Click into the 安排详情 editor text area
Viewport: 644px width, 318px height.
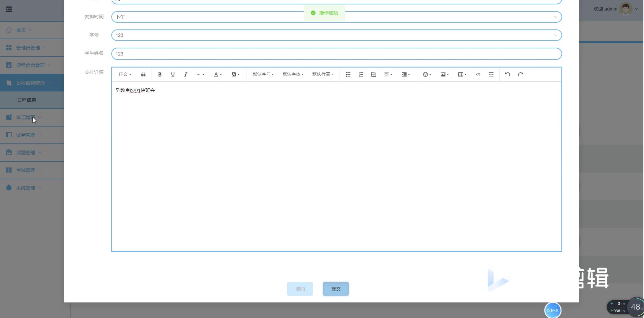pyautogui.click(x=337, y=166)
